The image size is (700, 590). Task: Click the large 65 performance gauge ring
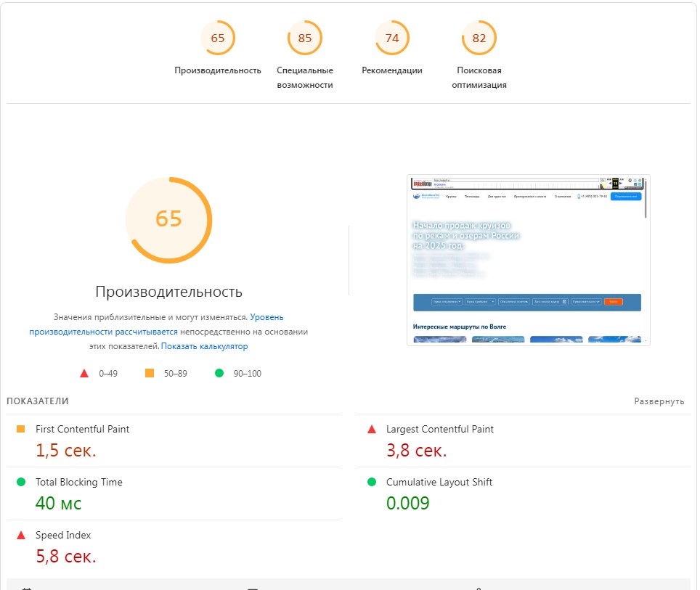click(x=168, y=219)
